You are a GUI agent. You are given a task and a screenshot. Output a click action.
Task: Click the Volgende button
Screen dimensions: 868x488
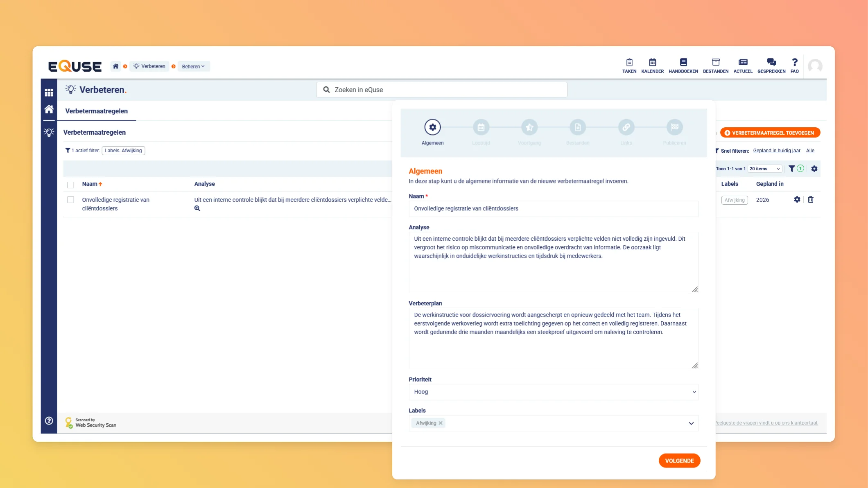(x=679, y=461)
